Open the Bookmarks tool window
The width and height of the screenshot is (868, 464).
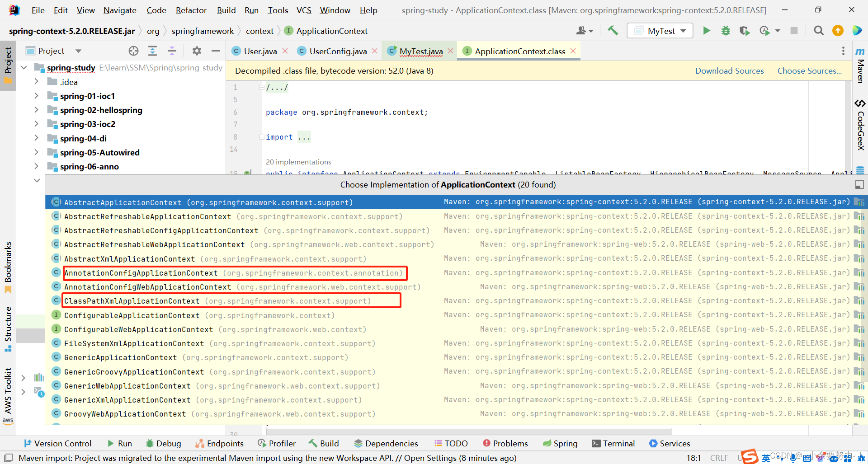click(x=8, y=267)
